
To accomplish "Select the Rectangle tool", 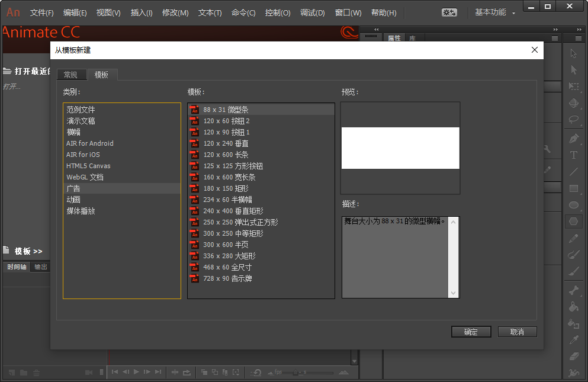I will 573,187.
